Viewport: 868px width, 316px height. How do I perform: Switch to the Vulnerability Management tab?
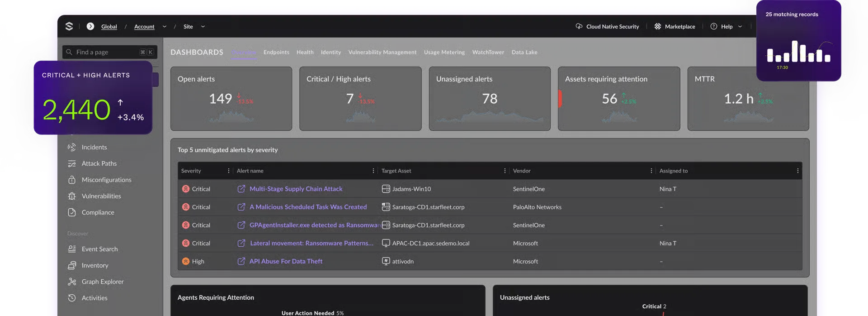click(382, 52)
